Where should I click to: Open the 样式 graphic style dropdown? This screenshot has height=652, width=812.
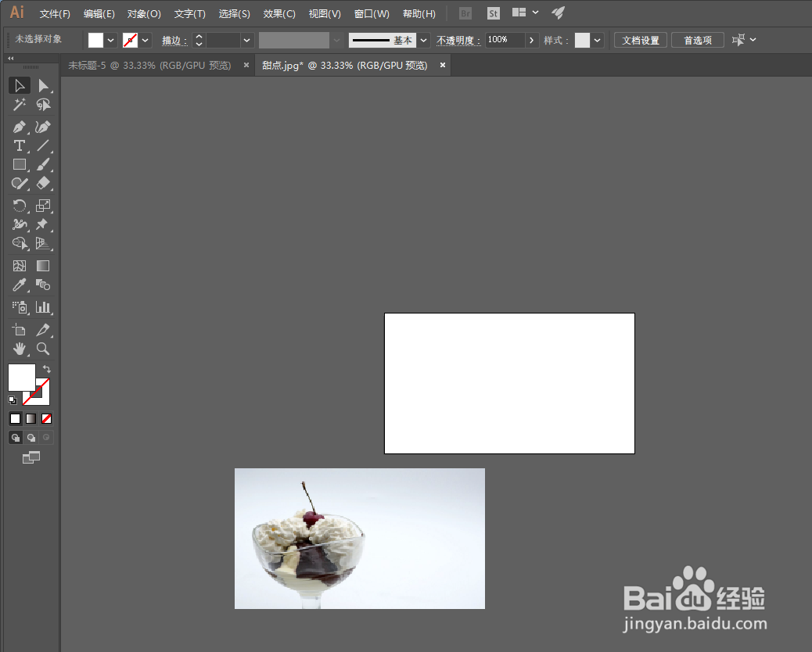pyautogui.click(x=597, y=40)
